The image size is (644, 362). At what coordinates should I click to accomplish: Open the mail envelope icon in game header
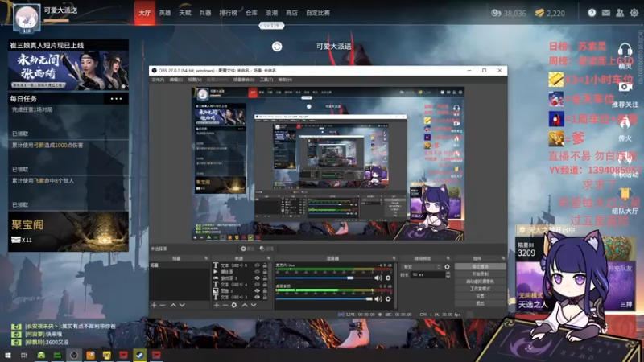tap(606, 13)
